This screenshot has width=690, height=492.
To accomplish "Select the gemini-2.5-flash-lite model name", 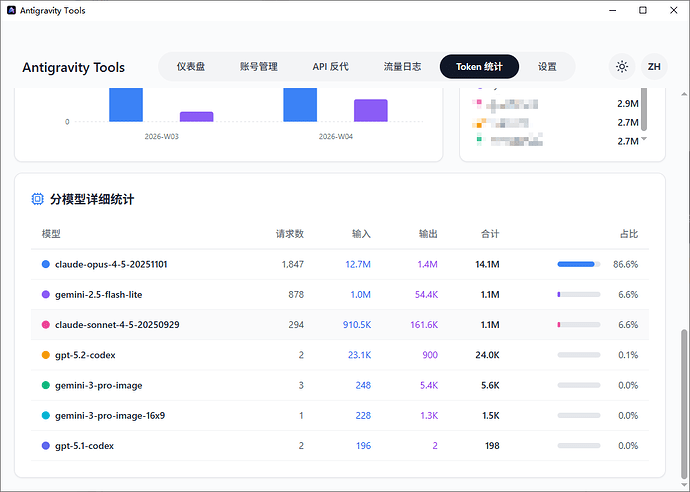I will (99, 295).
